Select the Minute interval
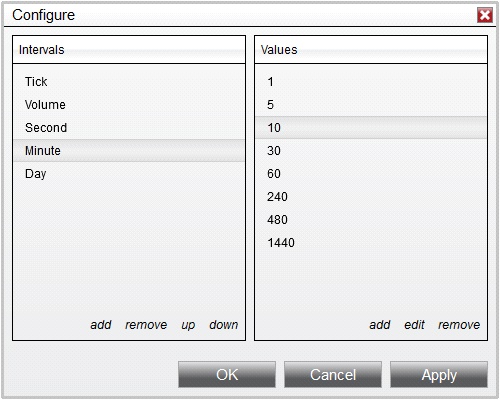 [129, 151]
